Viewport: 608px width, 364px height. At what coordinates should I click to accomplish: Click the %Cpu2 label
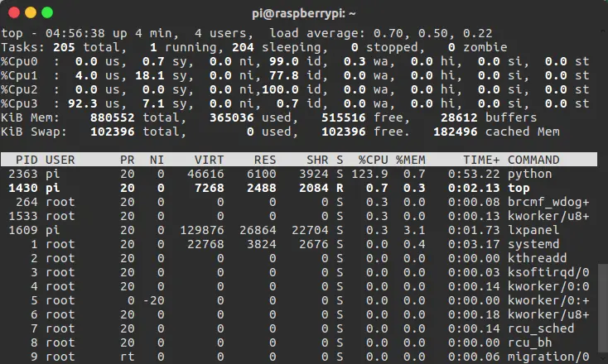pyautogui.click(x=19, y=90)
